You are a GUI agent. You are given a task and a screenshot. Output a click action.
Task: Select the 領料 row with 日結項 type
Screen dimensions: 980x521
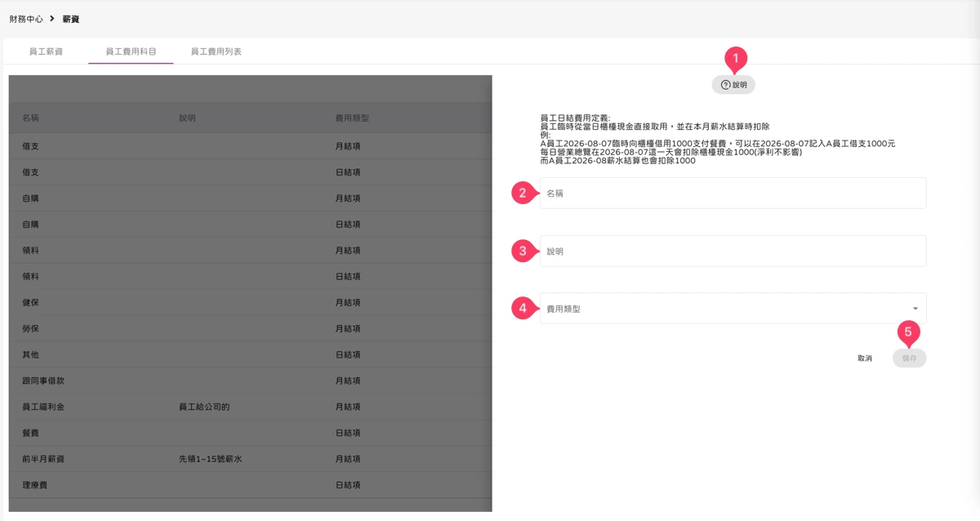[x=251, y=277]
